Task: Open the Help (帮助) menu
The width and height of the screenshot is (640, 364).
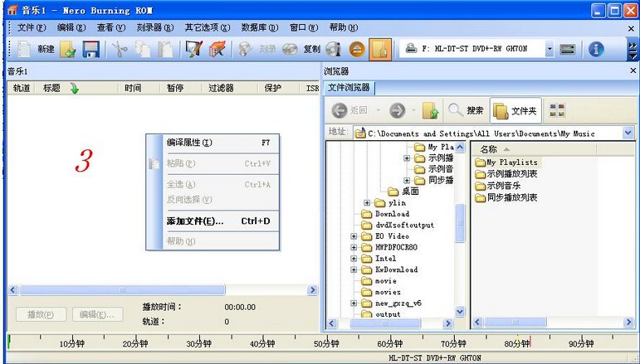Action: pyautogui.click(x=344, y=27)
